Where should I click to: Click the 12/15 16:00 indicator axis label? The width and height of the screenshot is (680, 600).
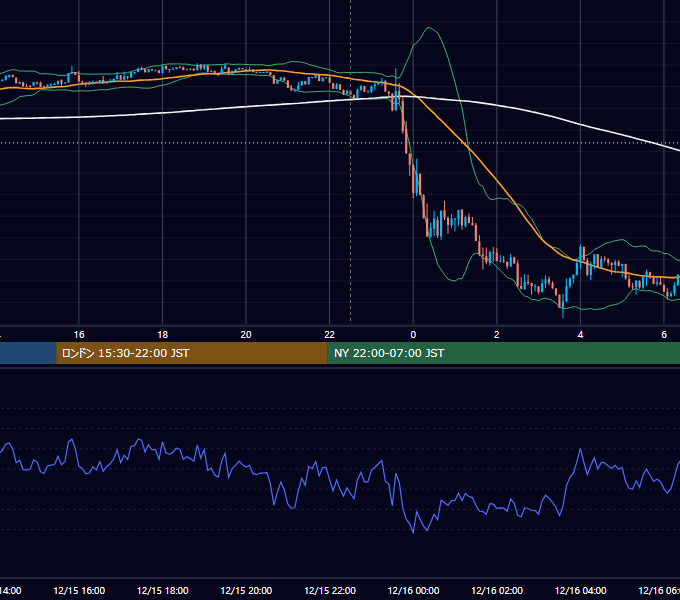point(79,591)
